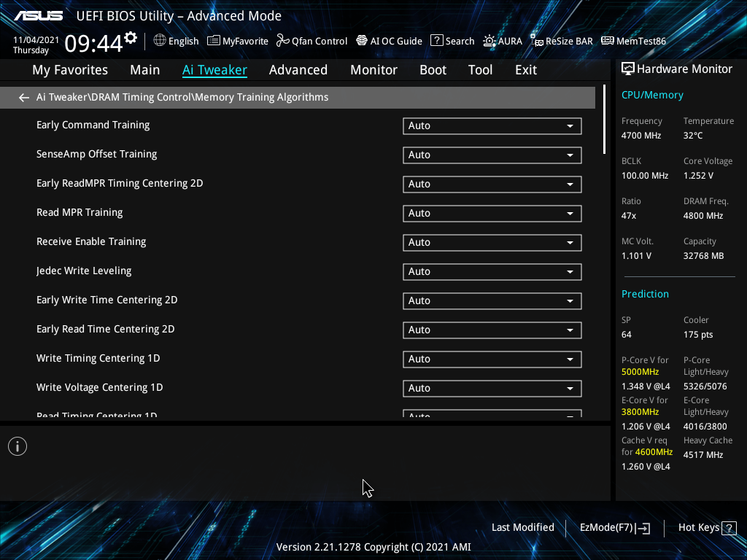
Task: Click the 175 pts Cooler value
Action: 698,335
